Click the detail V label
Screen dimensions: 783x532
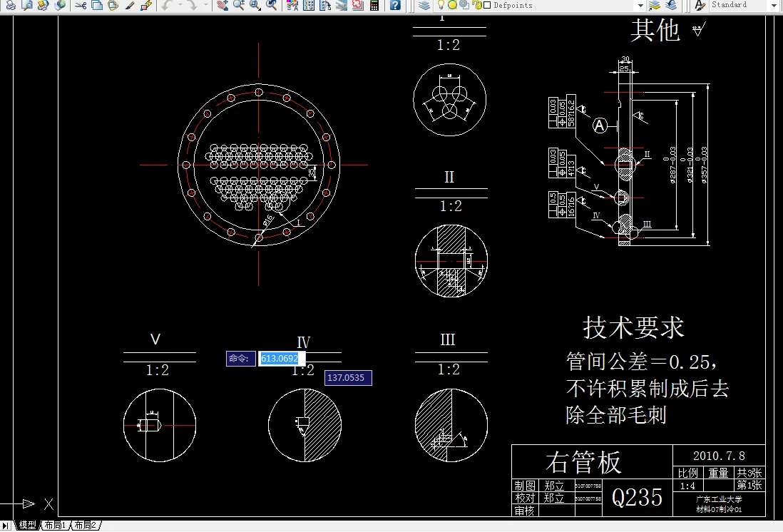coord(155,339)
